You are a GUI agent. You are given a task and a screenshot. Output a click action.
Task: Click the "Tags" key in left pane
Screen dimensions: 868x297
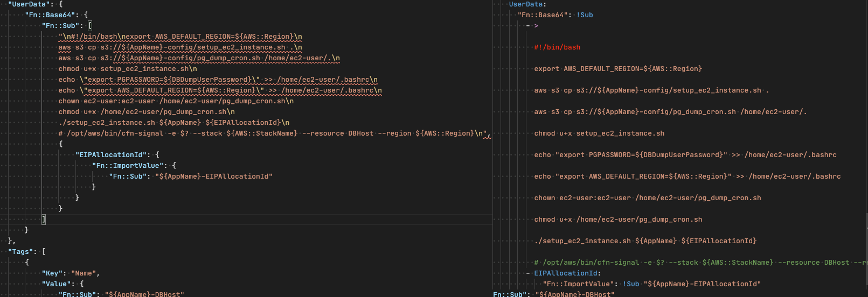[21, 252]
